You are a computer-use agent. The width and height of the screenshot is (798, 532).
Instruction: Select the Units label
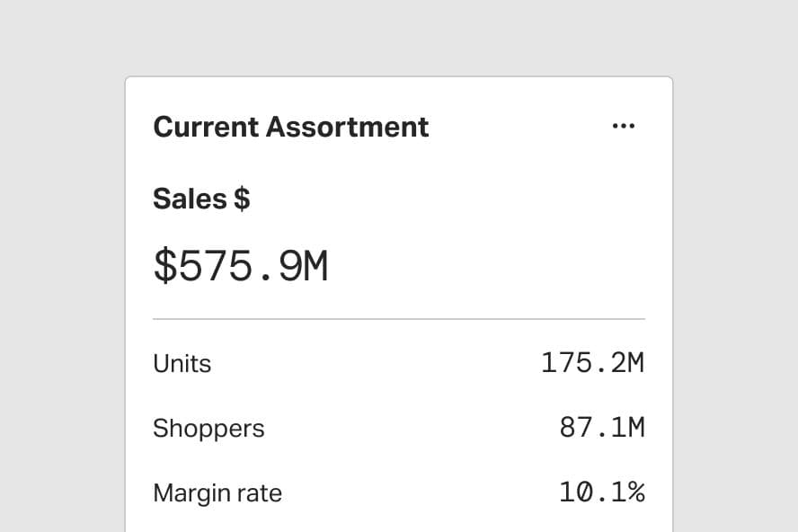[x=182, y=363]
